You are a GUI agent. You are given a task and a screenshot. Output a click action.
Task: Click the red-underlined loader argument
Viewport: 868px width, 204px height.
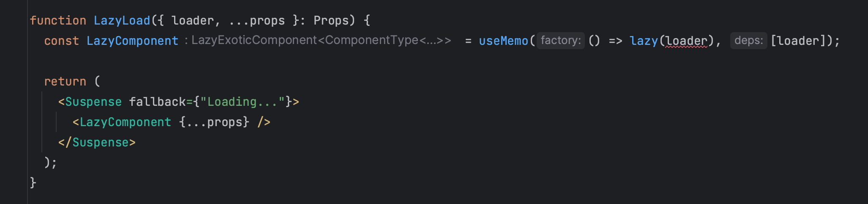pos(686,41)
